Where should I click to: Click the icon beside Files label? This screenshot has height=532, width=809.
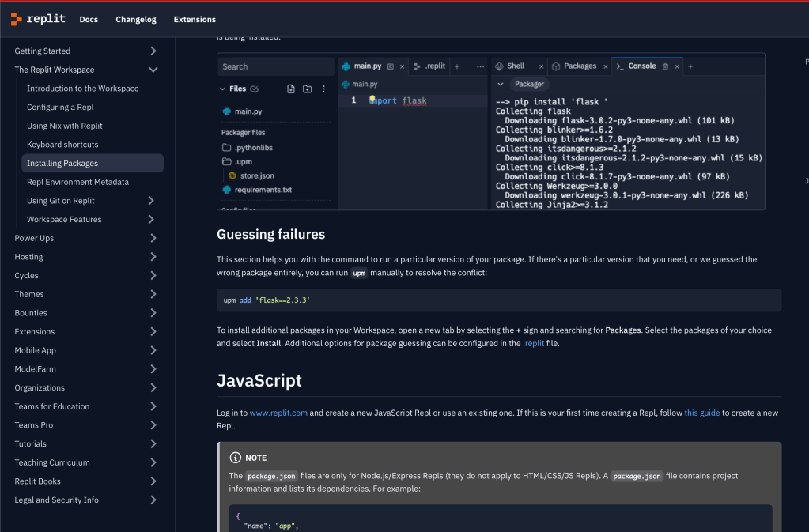pos(255,89)
